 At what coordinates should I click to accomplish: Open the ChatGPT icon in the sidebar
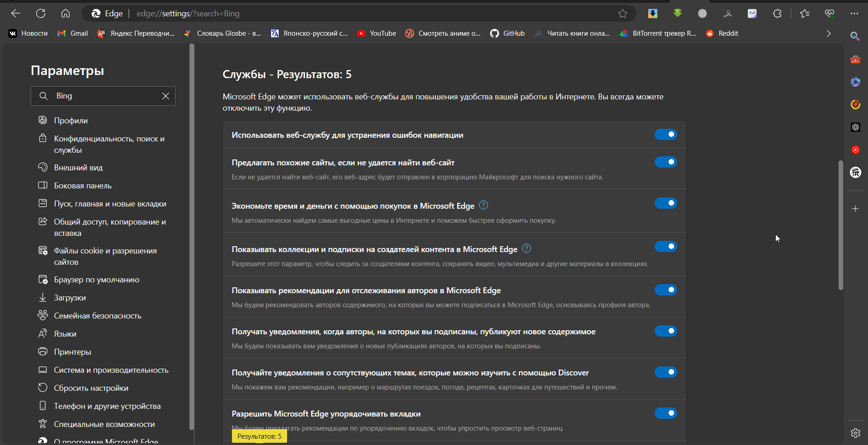point(855,127)
